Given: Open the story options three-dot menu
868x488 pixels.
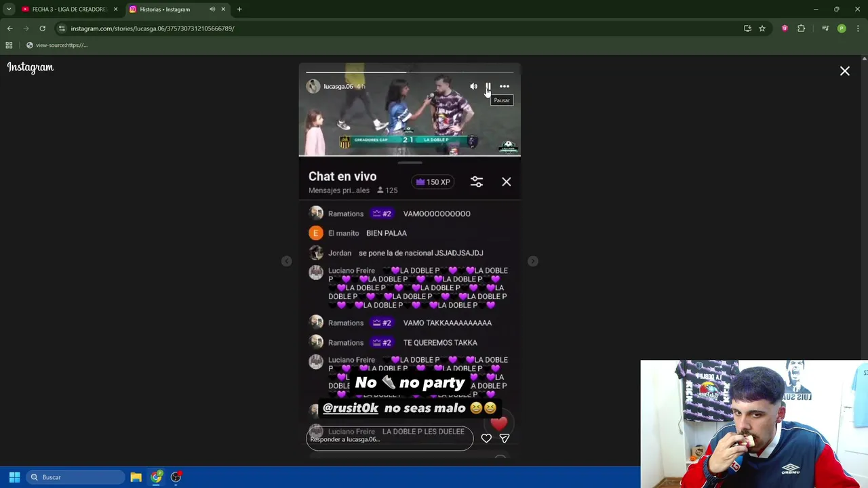Looking at the screenshot, I should point(505,87).
